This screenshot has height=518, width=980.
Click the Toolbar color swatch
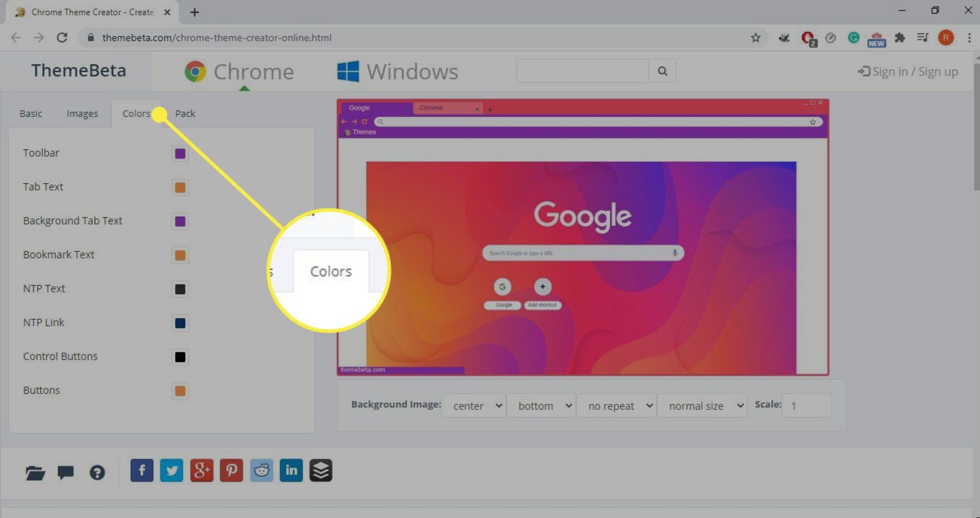(180, 153)
